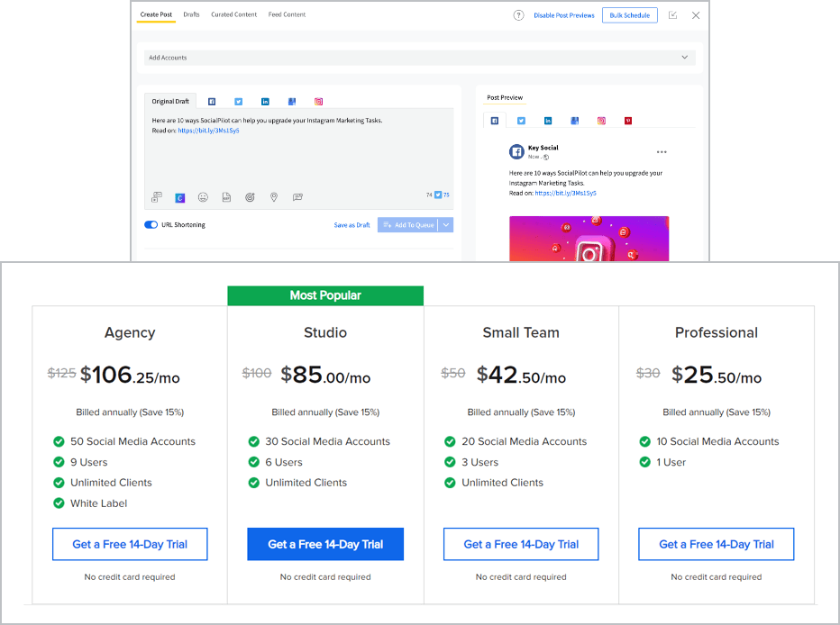Click the $25.50/mo Professional price
840x625 pixels.
coord(717,375)
